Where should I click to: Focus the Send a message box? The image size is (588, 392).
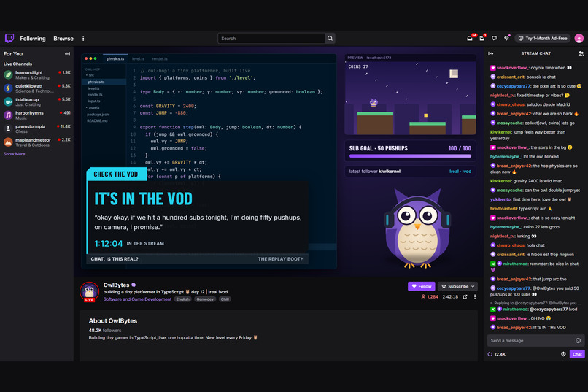point(535,341)
